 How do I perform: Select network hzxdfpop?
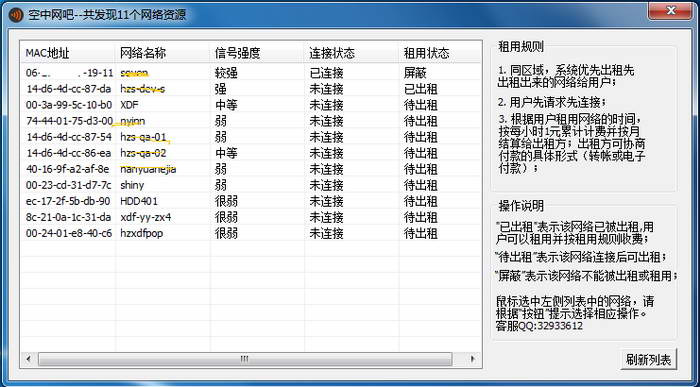[x=142, y=233]
